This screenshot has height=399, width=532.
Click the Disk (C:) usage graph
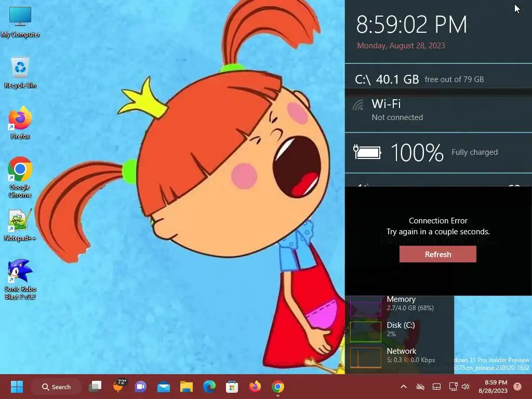[x=365, y=331]
